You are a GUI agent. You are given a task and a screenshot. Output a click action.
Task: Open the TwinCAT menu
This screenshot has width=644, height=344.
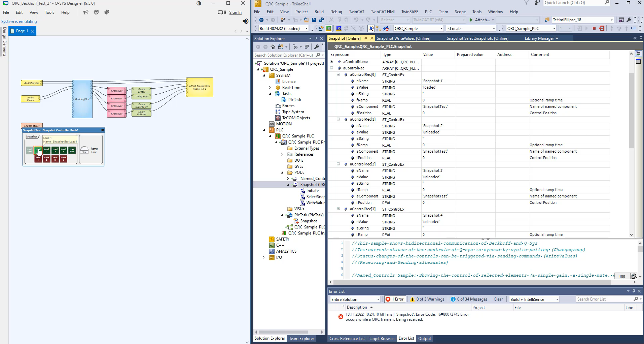coord(356,12)
